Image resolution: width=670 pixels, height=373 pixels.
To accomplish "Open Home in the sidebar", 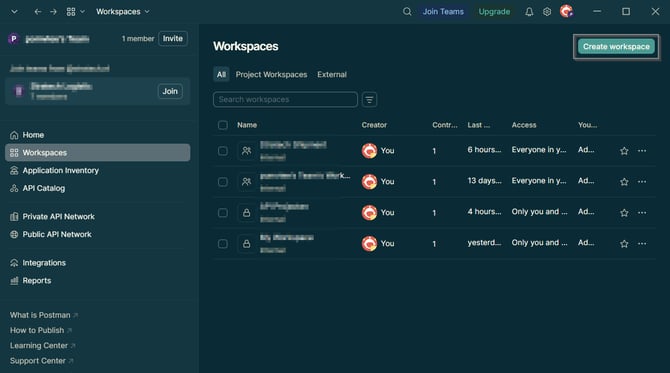I will click(x=97, y=135).
